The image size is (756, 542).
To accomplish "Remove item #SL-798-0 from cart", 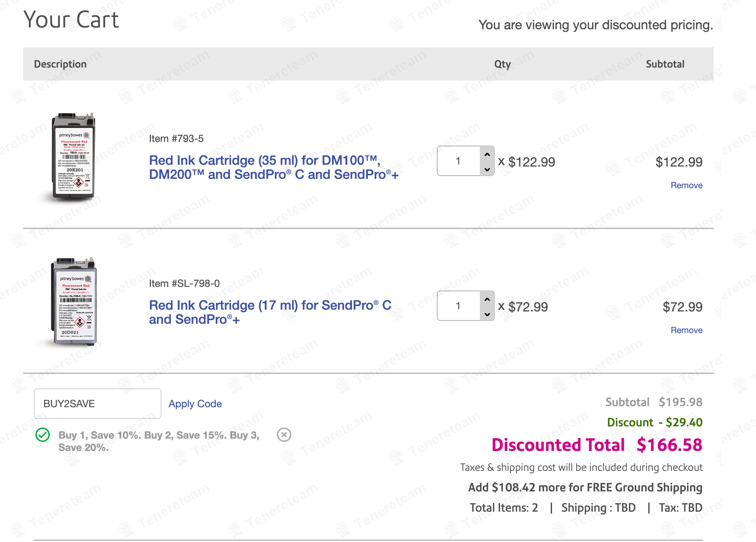I will click(686, 330).
